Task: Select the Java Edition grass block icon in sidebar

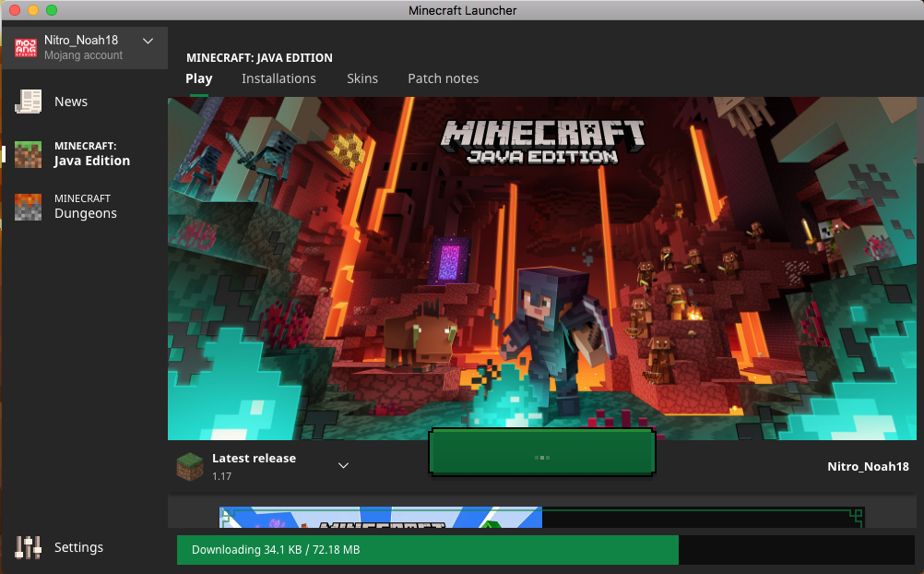Action: (x=29, y=154)
